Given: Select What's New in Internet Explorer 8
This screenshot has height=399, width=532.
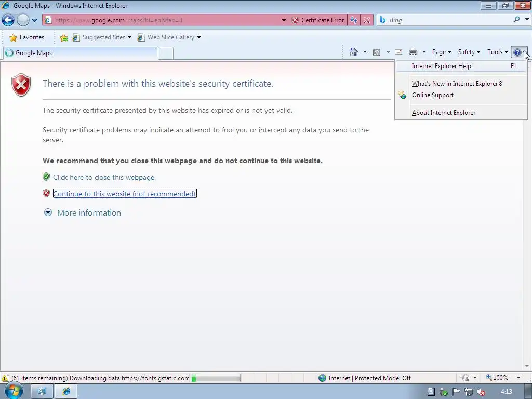Looking at the screenshot, I should pyautogui.click(x=461, y=84).
